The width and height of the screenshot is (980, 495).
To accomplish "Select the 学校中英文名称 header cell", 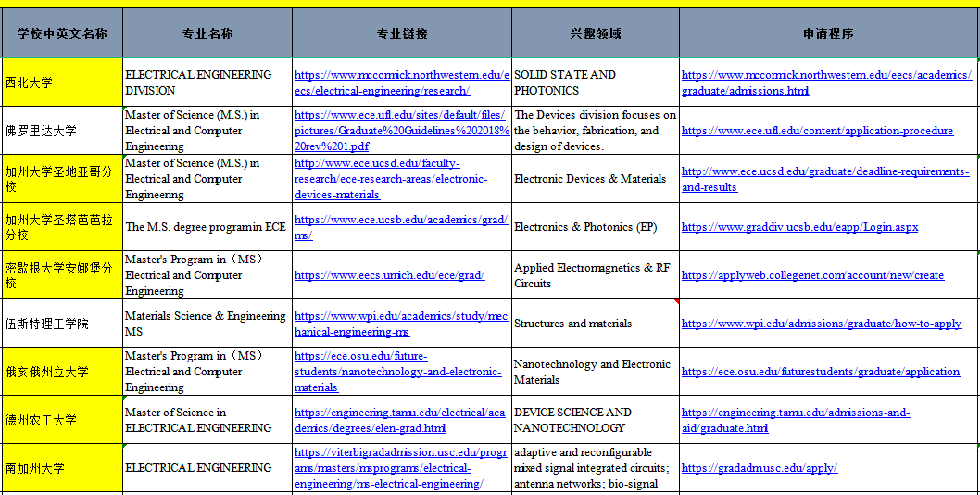I will click(x=62, y=33).
